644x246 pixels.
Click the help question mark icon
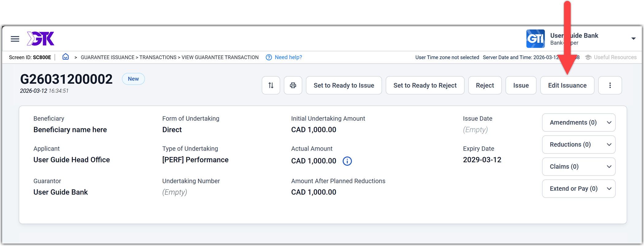(x=269, y=57)
